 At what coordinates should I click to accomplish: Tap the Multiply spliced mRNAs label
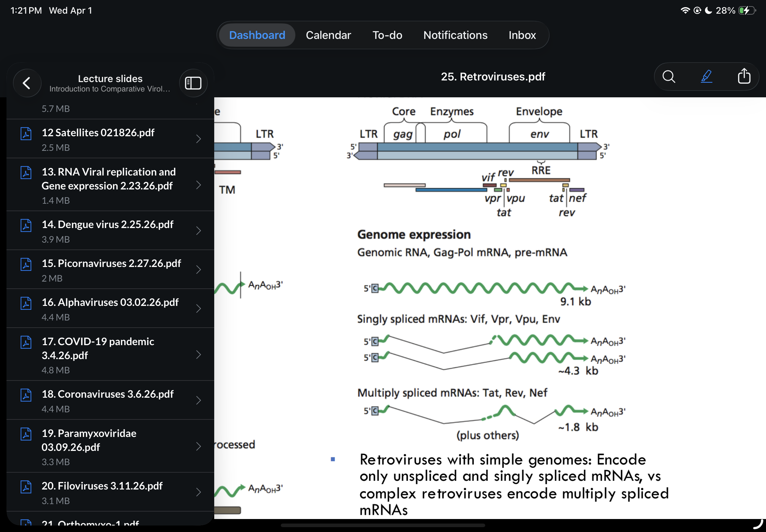click(x=452, y=393)
